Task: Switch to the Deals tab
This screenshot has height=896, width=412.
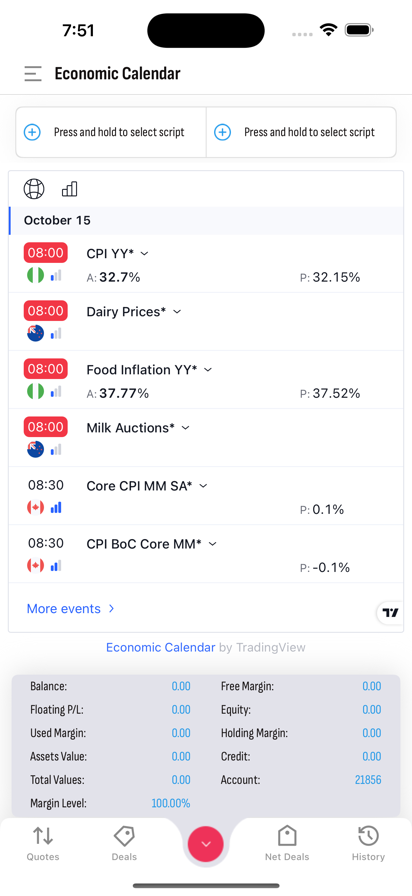Action: point(124,843)
